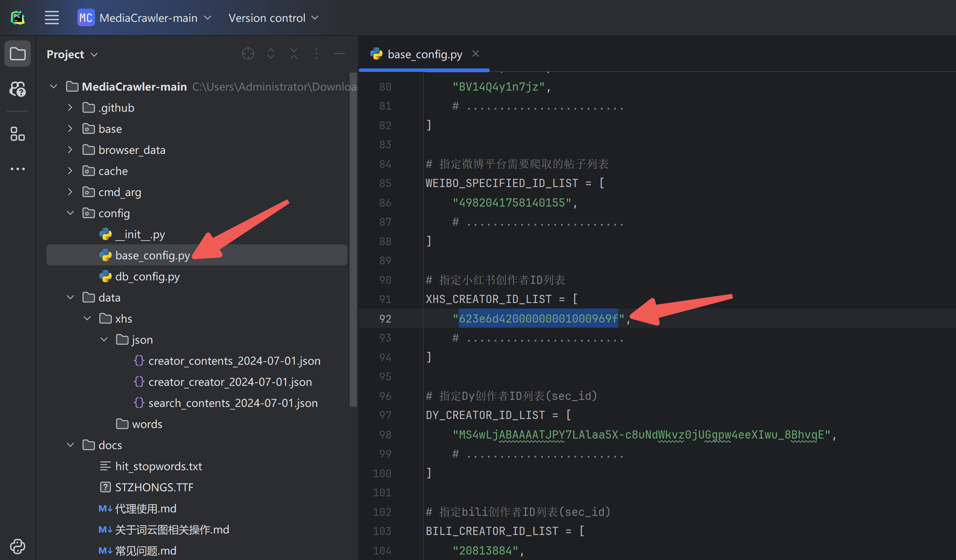The image size is (956, 560).
Task: Select creator_creator_2024-07-01.json file
Action: coord(230,382)
